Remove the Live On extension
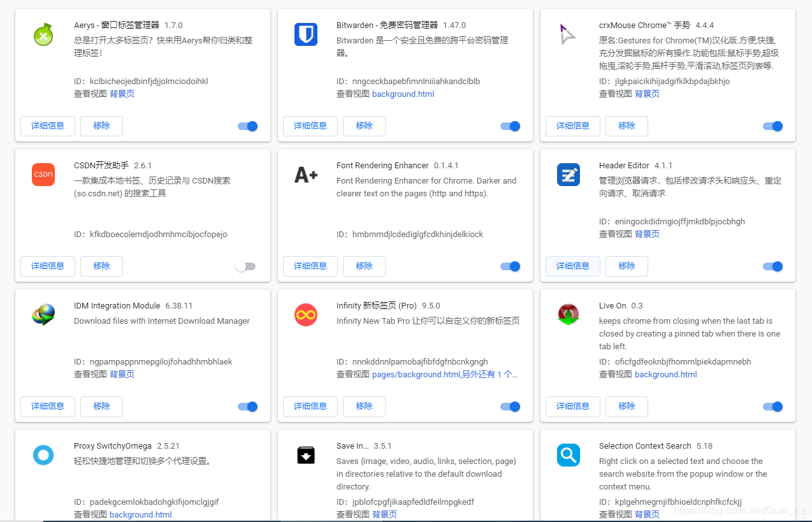The image size is (812, 522). pyautogui.click(x=627, y=407)
